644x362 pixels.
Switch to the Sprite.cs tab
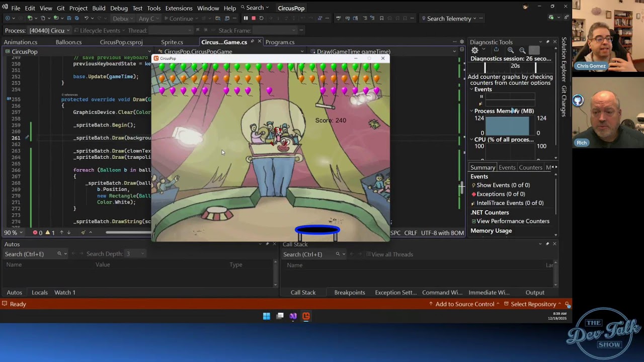coord(172,42)
